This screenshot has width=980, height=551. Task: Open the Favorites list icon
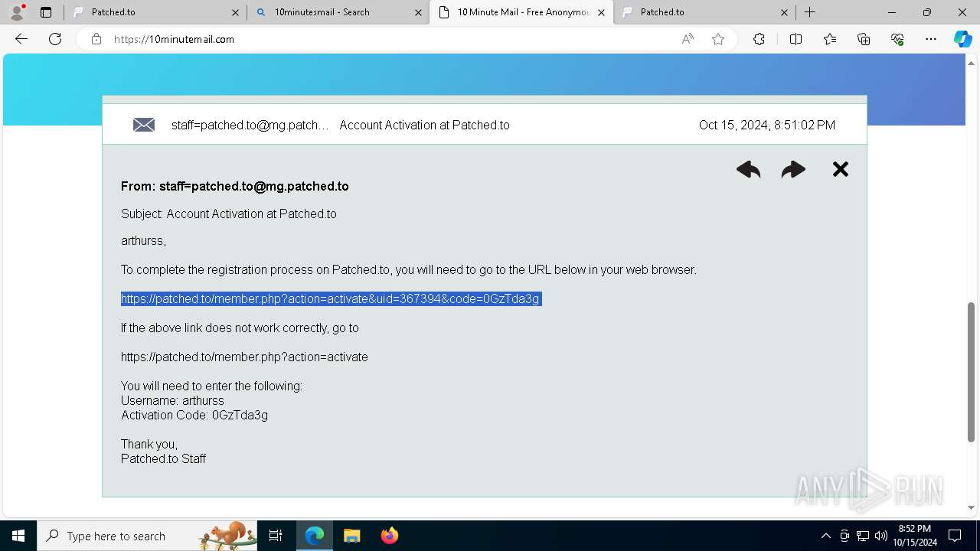tap(830, 39)
